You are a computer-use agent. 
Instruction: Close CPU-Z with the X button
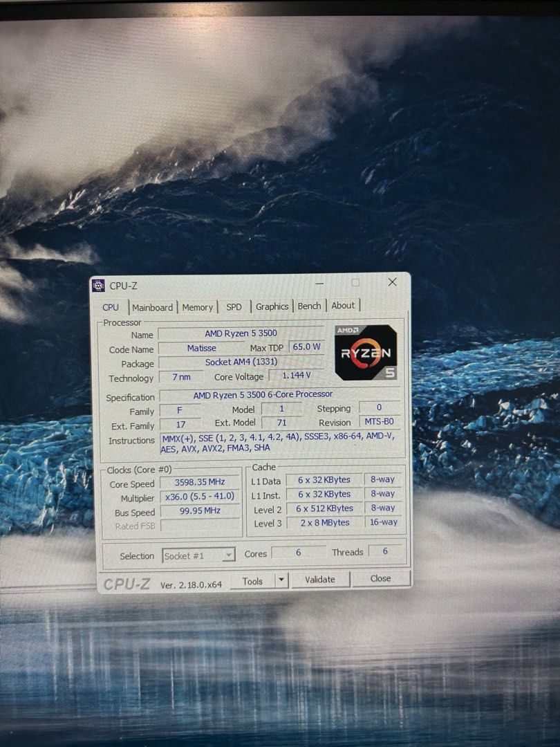393,282
